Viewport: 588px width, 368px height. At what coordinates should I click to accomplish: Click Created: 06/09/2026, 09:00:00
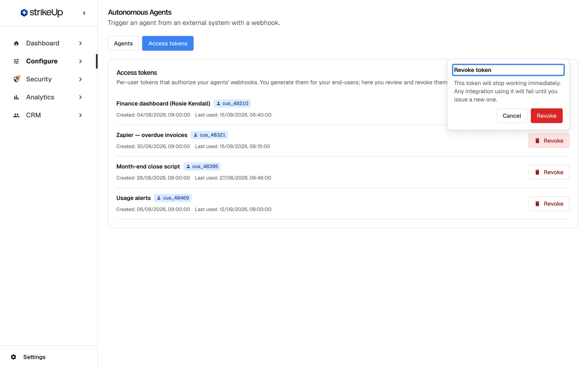(153, 209)
